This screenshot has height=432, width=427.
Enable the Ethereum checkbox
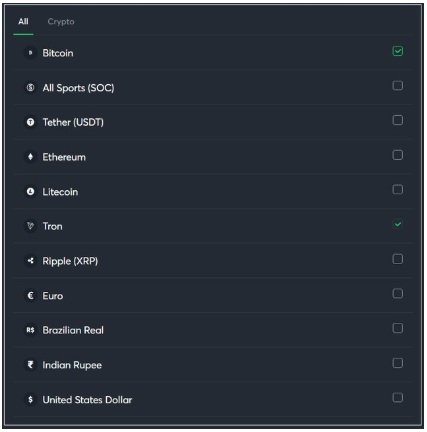398,155
